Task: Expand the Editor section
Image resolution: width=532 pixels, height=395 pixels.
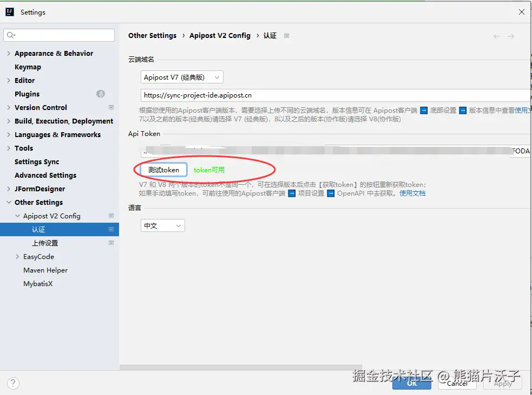Action: coord(9,81)
